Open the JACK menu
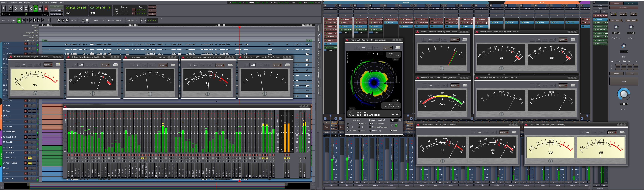 pyautogui.click(x=47, y=3)
